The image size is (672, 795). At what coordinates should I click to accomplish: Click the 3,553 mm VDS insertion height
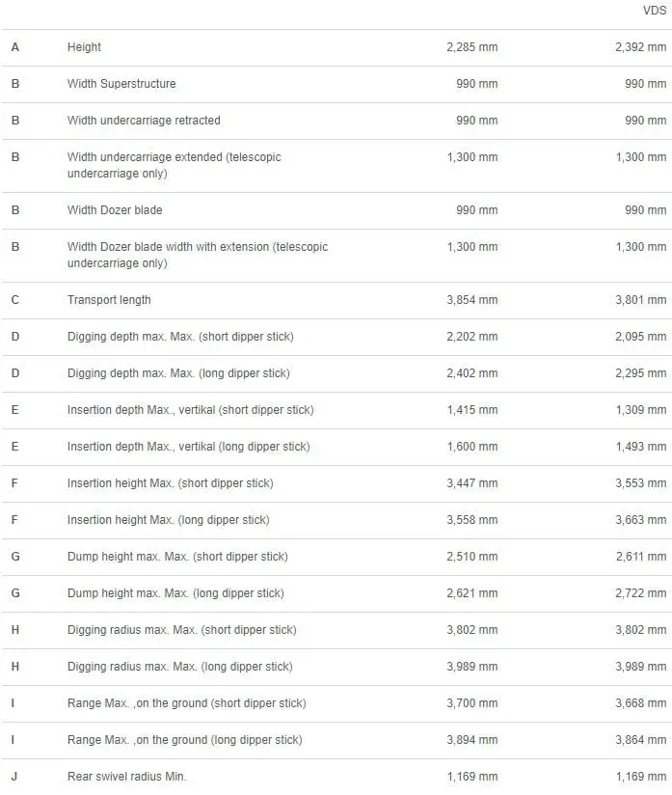641,483
